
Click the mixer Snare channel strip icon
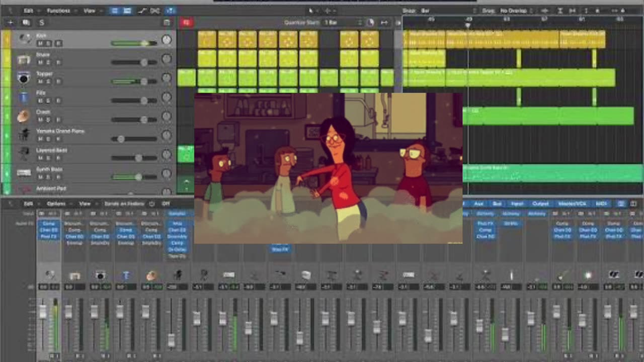[x=75, y=275]
